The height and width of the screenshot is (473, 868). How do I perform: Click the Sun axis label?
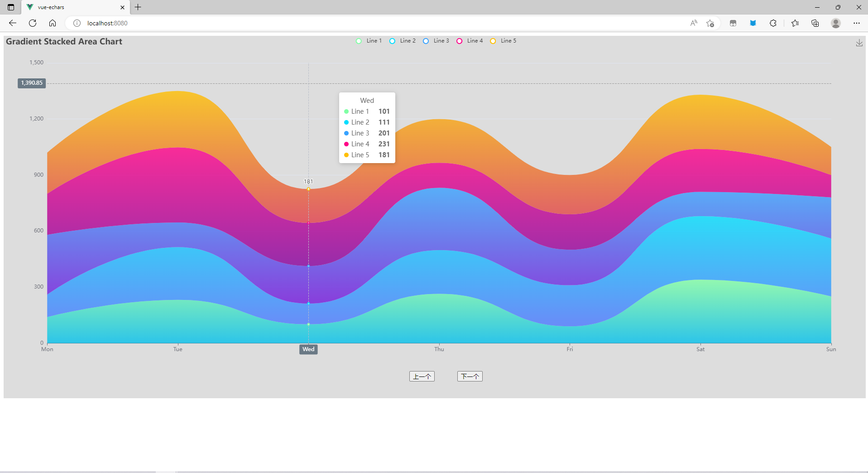pos(831,349)
